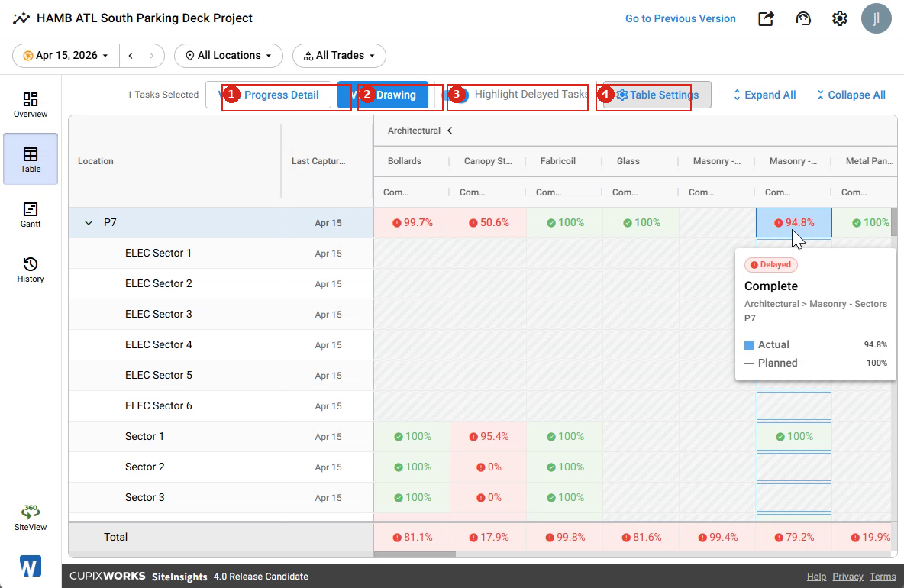Image resolution: width=904 pixels, height=588 pixels.
Task: Launch SiteView 360 viewer
Action: [31, 518]
